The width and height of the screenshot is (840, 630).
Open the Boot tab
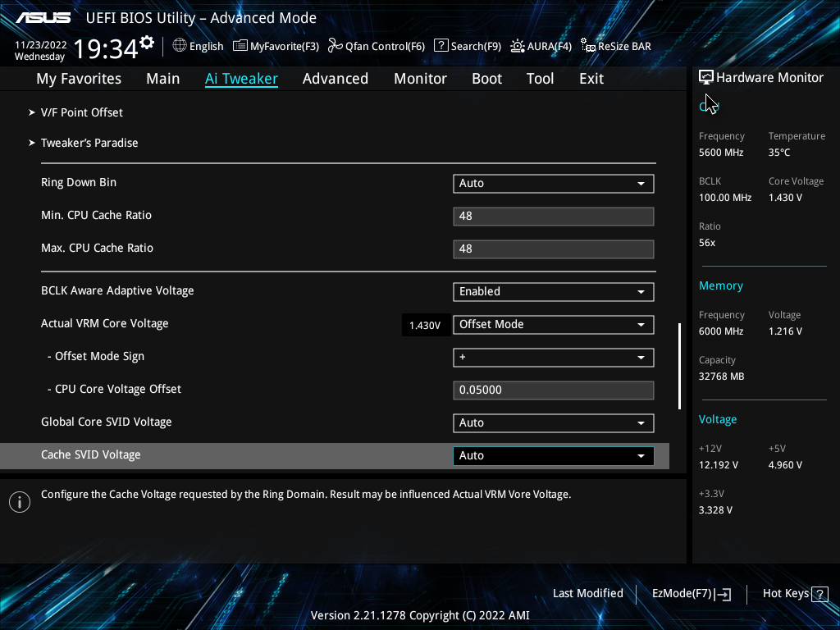tap(486, 79)
